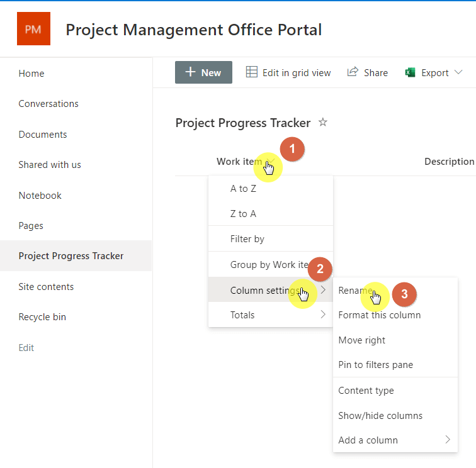Expand the Add a column submenu arrow

(x=448, y=439)
